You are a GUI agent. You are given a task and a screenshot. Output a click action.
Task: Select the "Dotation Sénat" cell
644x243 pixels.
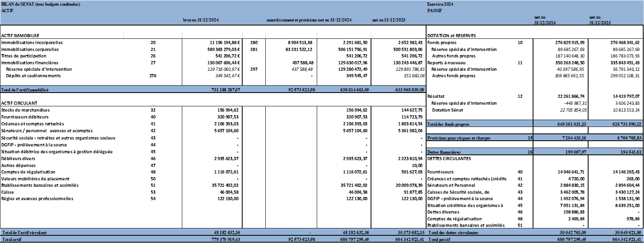click(447, 110)
